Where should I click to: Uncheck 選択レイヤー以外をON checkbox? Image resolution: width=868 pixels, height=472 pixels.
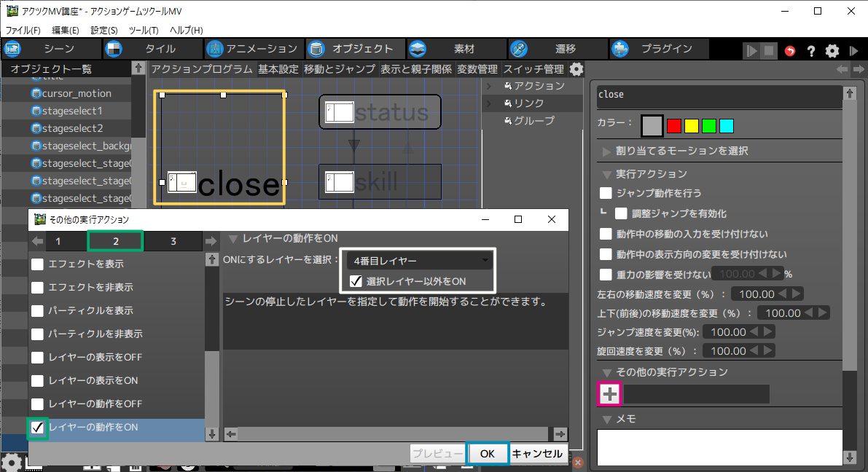[356, 281]
